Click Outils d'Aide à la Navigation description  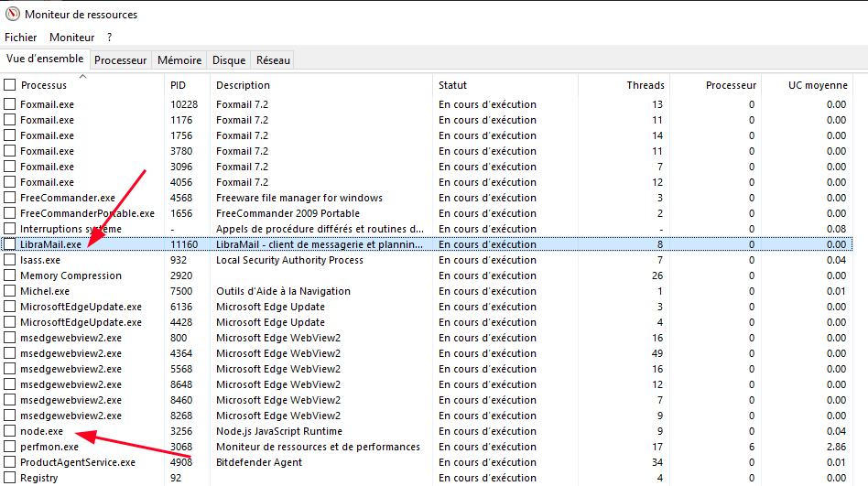283,291
